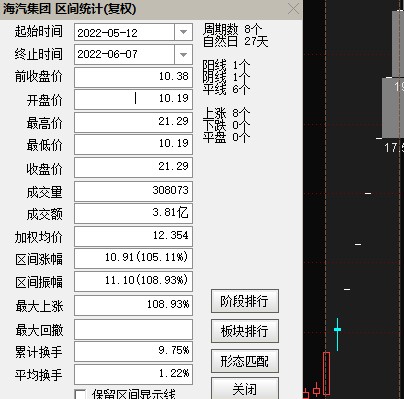This screenshot has height=399, width=404.
Task: Click the 自然日 27天 text
Action: [x=235, y=42]
